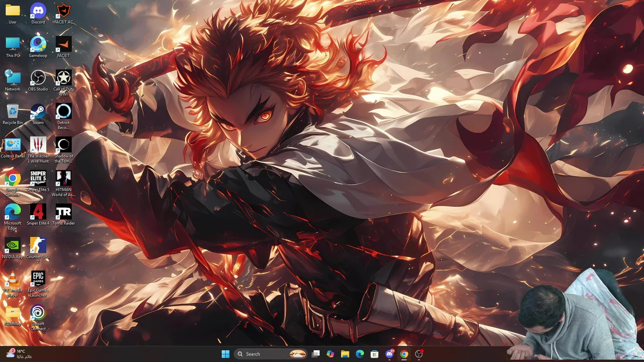The image size is (644, 362).
Task: Click the taskbar Search box
Action: click(272, 354)
